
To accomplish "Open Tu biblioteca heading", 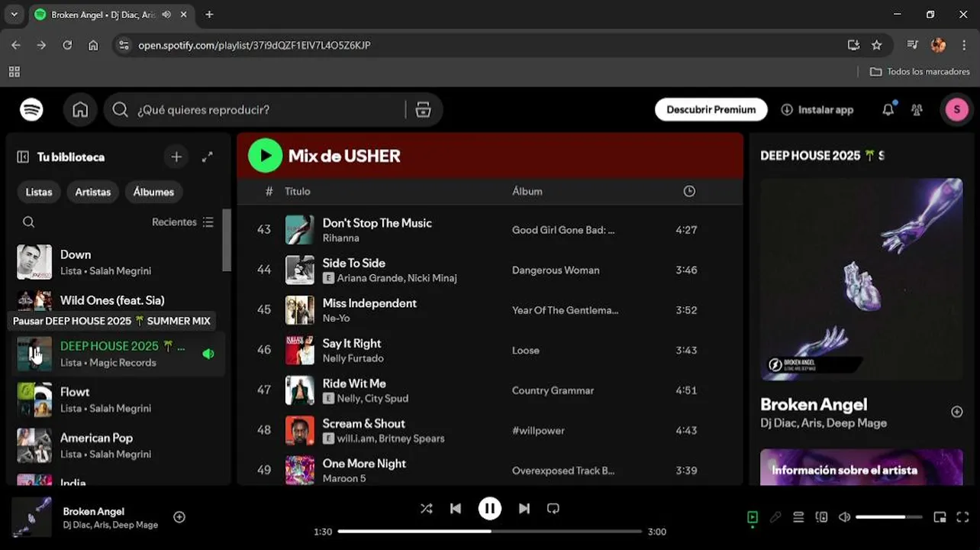I will [71, 157].
